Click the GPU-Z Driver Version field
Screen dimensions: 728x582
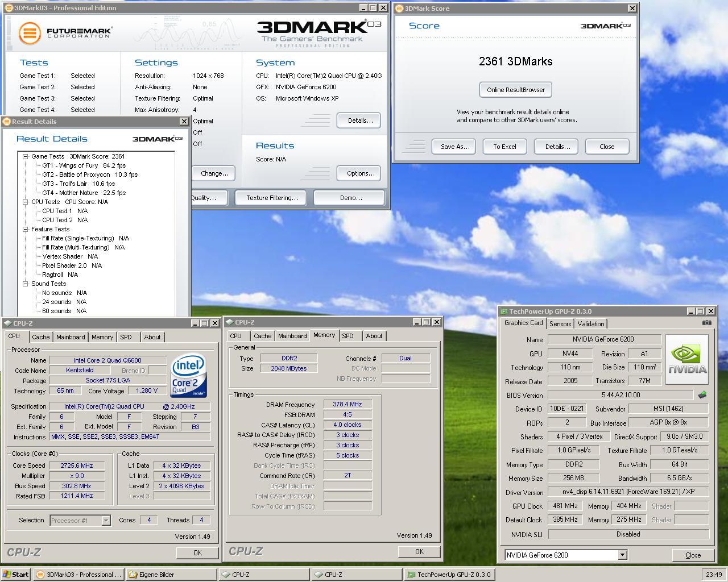tap(628, 492)
